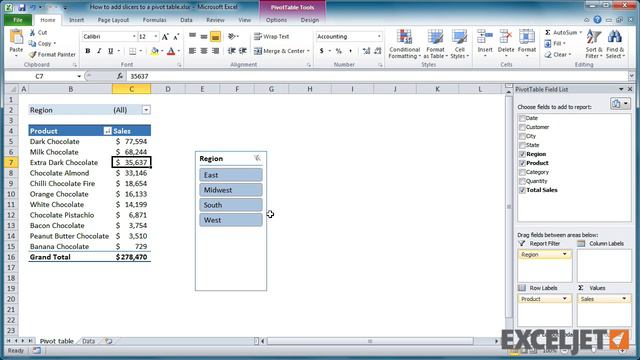The width and height of the screenshot is (640, 360).
Task: Uncheck the Region field checkbox
Action: click(x=522, y=154)
